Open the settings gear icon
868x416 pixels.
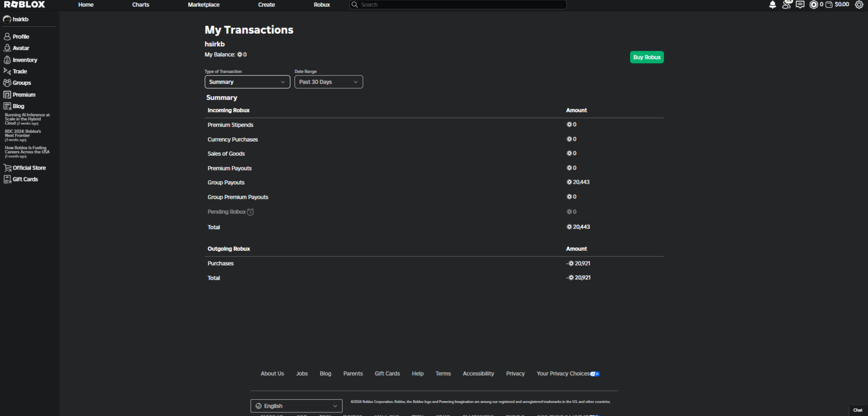(859, 4)
